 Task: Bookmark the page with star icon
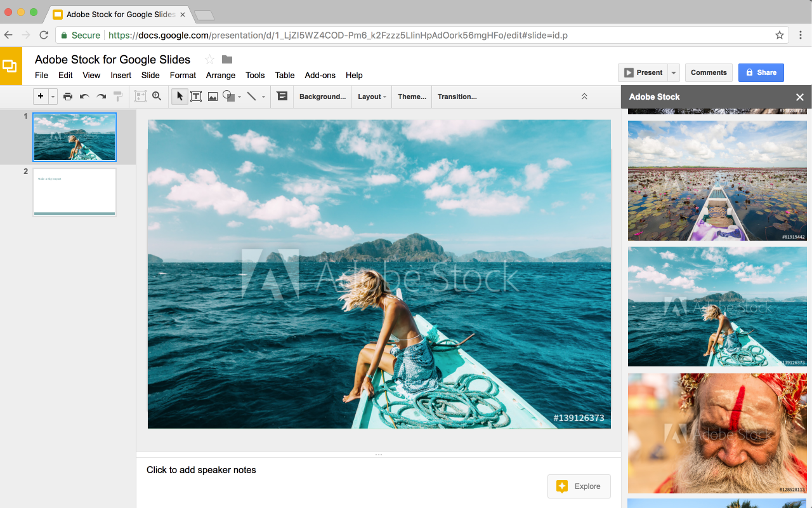pos(780,35)
